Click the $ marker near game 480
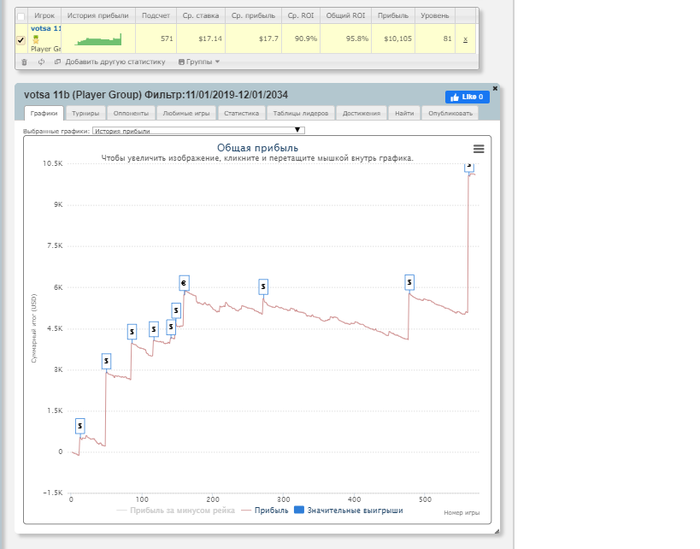The height and width of the screenshot is (549, 700). pos(409,282)
